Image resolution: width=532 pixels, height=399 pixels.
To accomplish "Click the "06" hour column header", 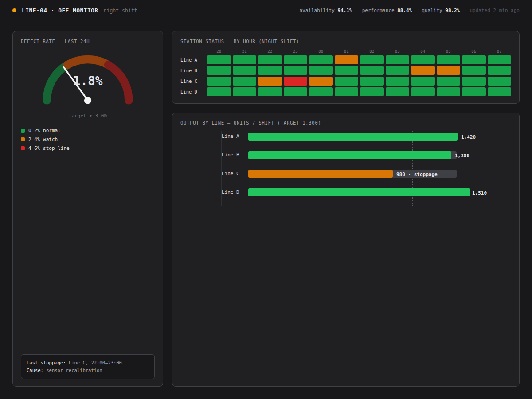I will click(x=474, y=51).
